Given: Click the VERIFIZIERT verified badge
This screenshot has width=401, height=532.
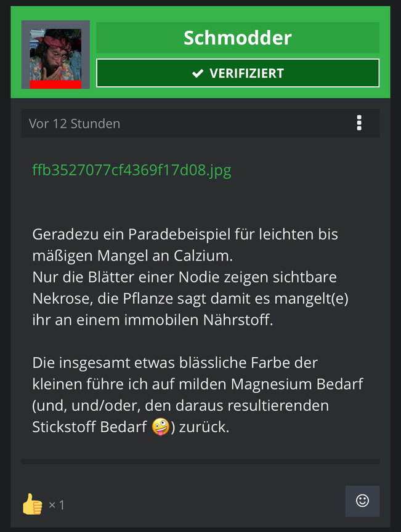Looking at the screenshot, I should [x=238, y=73].
